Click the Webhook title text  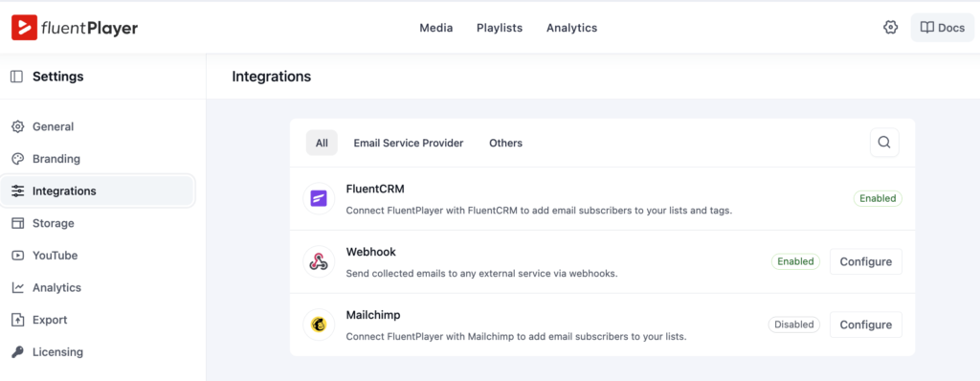(371, 252)
